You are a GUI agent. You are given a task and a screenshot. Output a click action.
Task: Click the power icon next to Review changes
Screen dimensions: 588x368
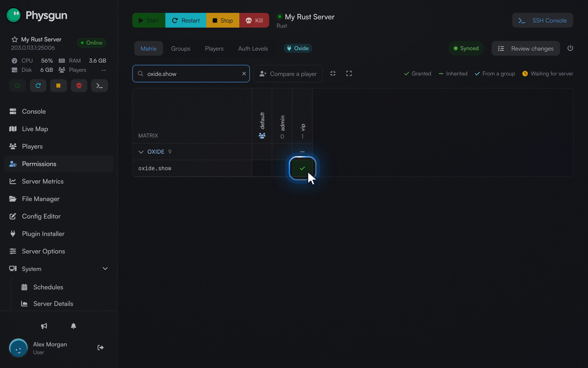click(570, 48)
